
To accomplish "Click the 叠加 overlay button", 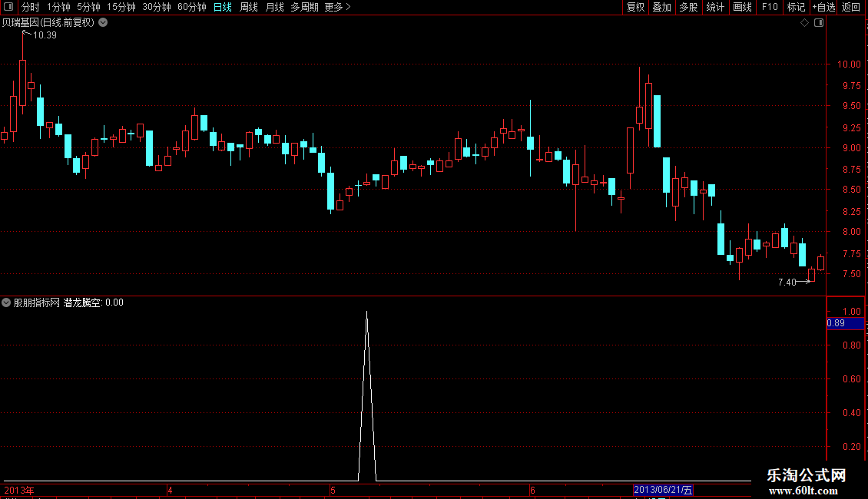I will pyautogui.click(x=661, y=7).
